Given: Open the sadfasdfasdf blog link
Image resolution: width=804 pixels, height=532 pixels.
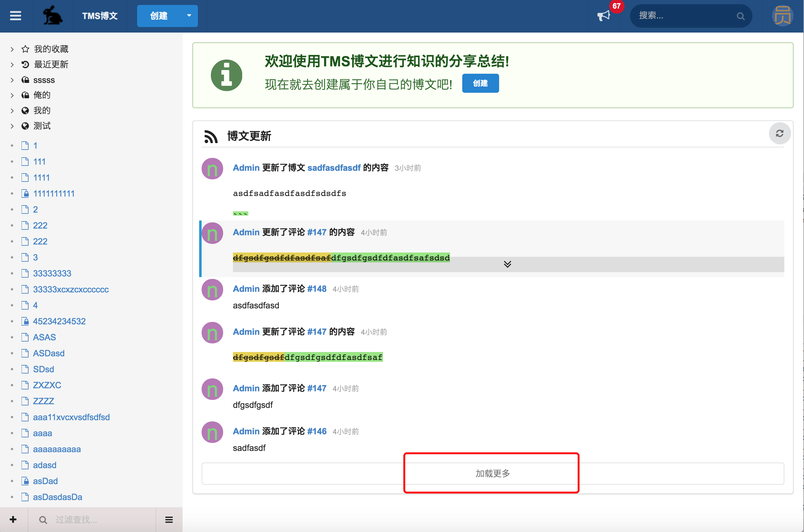Looking at the screenshot, I should 334,168.
